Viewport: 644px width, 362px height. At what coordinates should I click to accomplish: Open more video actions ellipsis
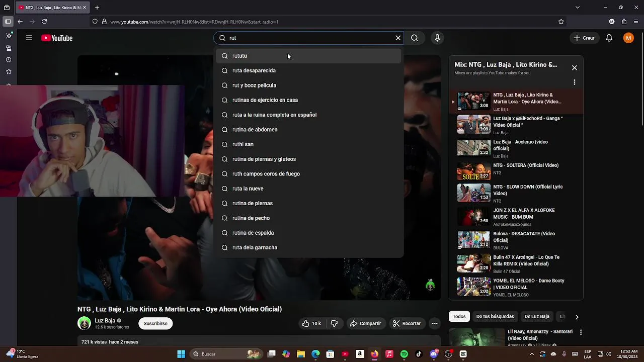click(x=435, y=324)
